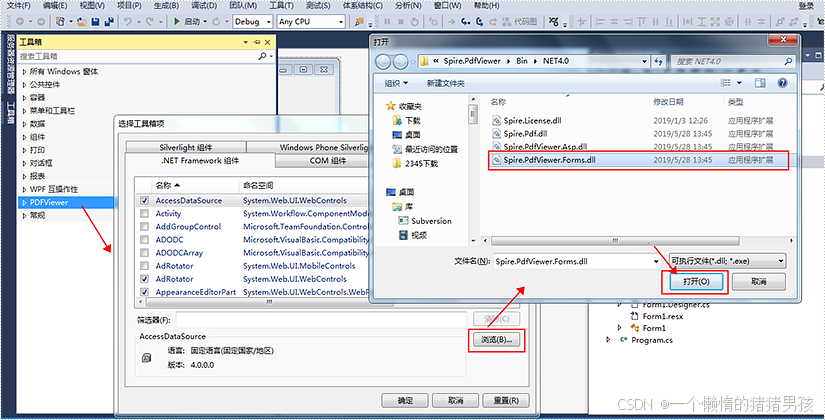Image resolution: width=825 pixels, height=420 pixels.
Task: Click the Undo arrow icon
Action: tap(128, 22)
